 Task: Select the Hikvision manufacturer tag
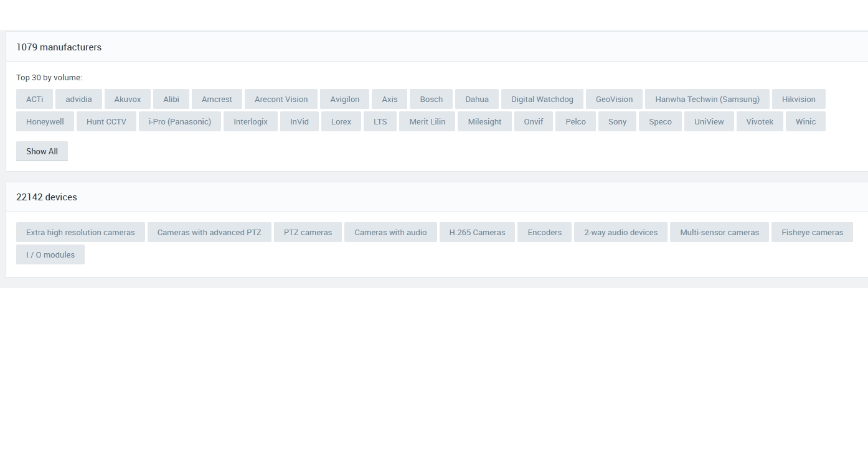click(798, 99)
